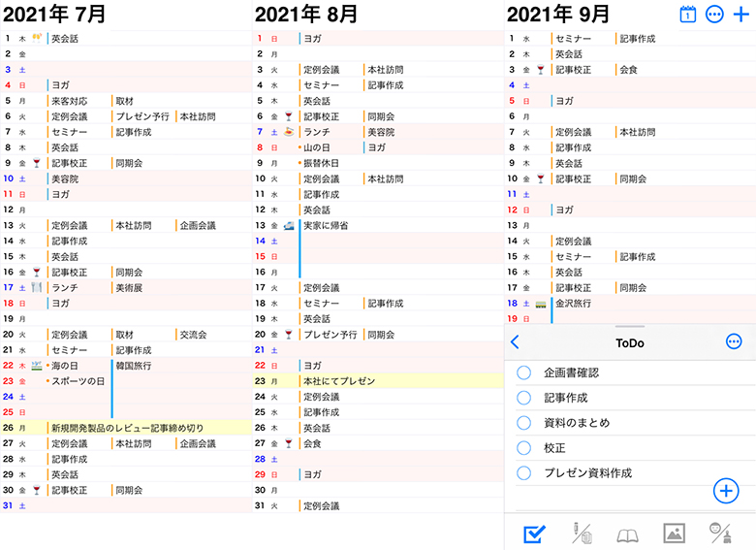The width and height of the screenshot is (756, 550).
Task: Open the calendar more options menu
Action: click(x=715, y=15)
